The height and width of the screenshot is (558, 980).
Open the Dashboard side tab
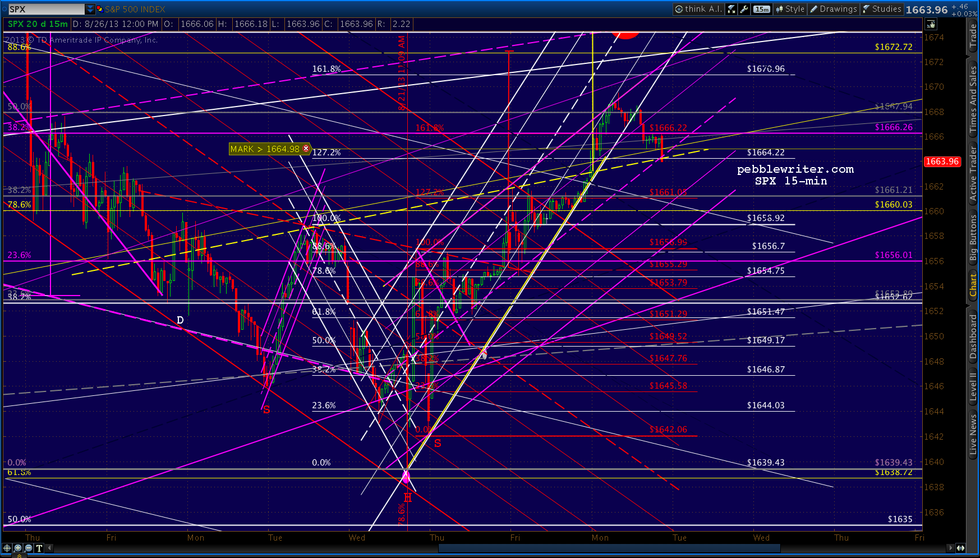click(973, 336)
